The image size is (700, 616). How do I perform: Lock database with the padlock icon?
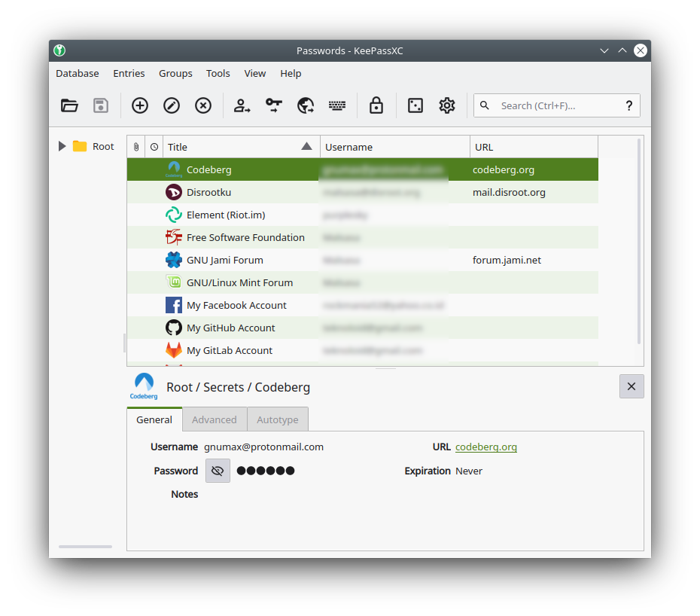click(x=376, y=106)
